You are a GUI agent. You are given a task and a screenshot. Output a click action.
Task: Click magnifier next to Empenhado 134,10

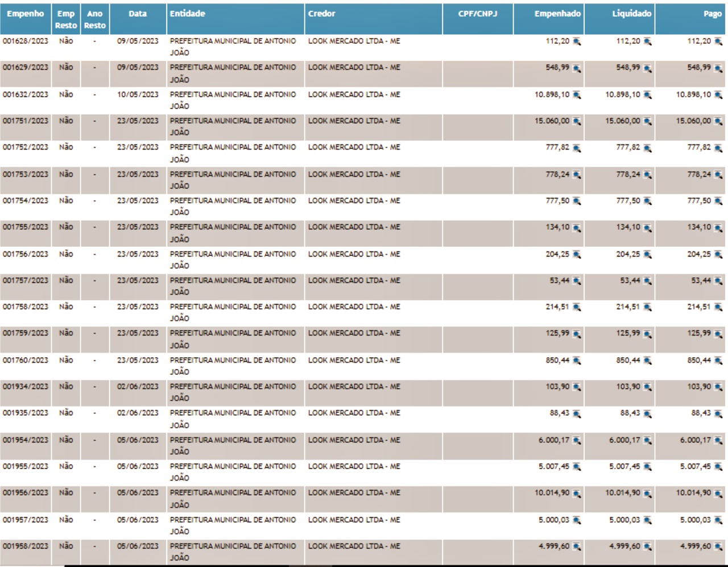[577, 227]
